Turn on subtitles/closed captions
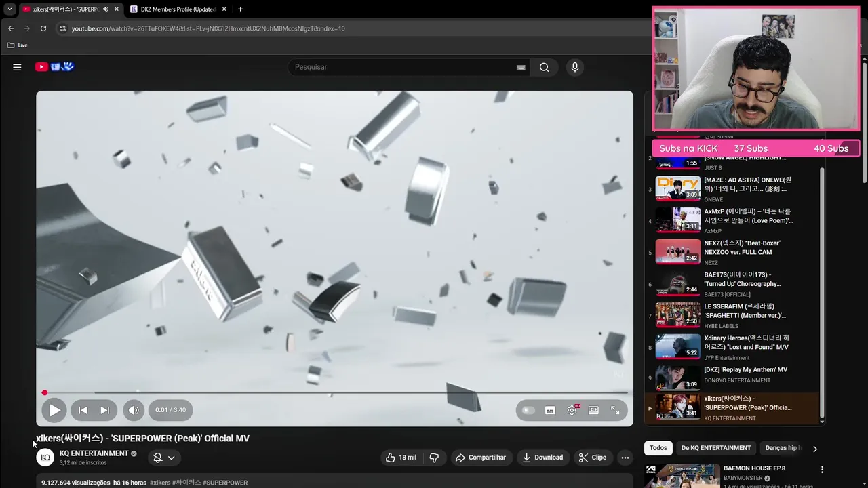868x488 pixels. click(550, 410)
